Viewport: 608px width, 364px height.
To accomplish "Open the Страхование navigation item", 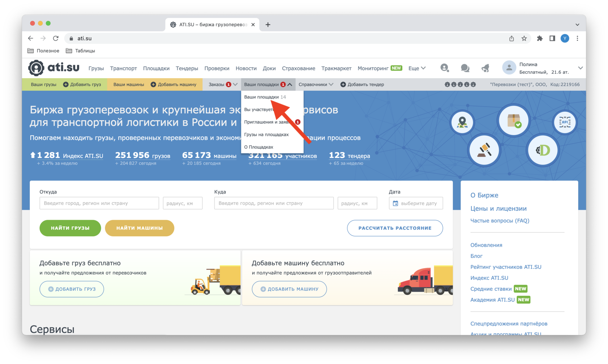I will [x=299, y=68].
